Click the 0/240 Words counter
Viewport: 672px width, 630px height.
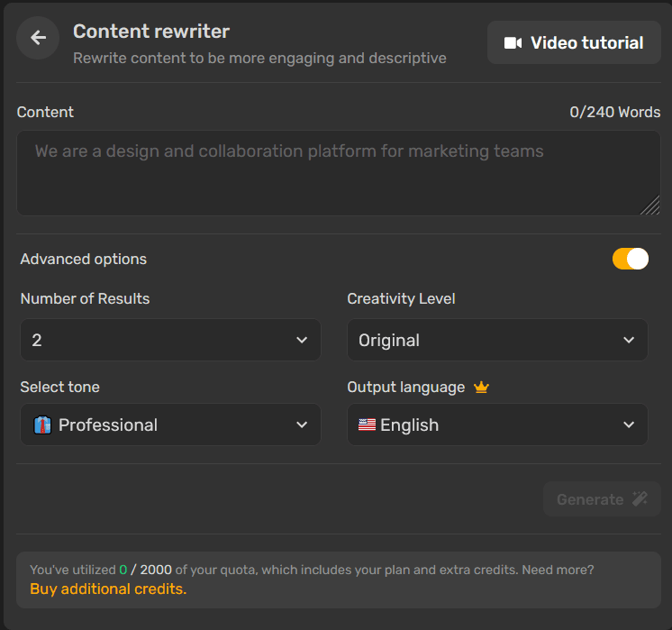614,113
